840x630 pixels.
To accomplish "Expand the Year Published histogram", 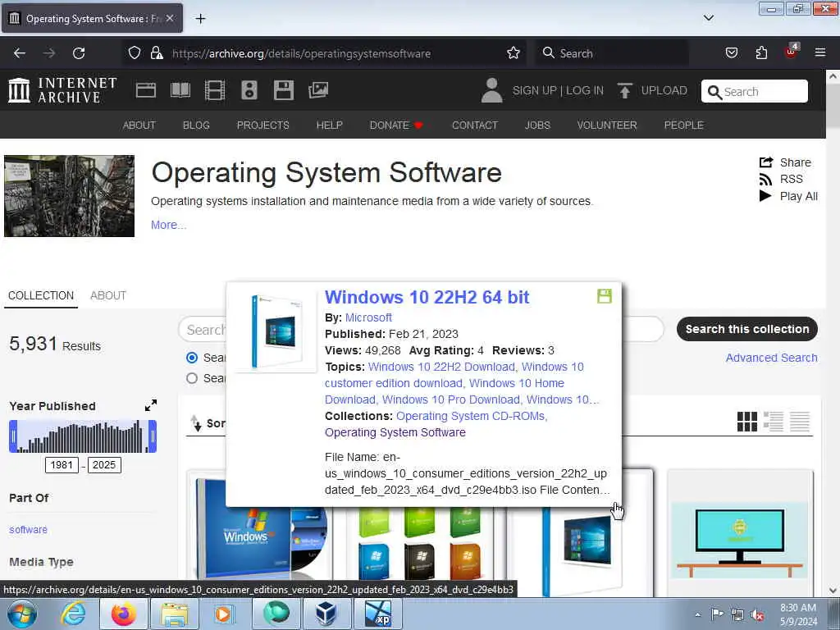I will [151, 405].
